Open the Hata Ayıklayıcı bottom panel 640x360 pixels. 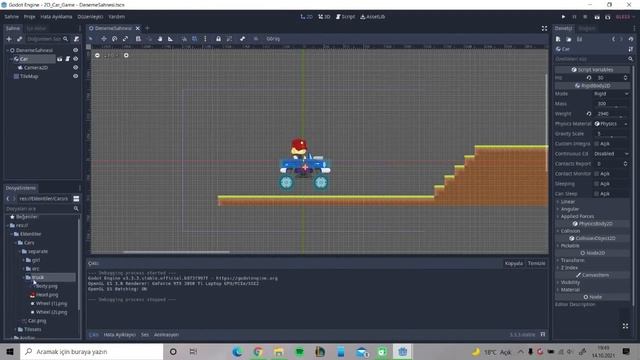tap(119, 335)
